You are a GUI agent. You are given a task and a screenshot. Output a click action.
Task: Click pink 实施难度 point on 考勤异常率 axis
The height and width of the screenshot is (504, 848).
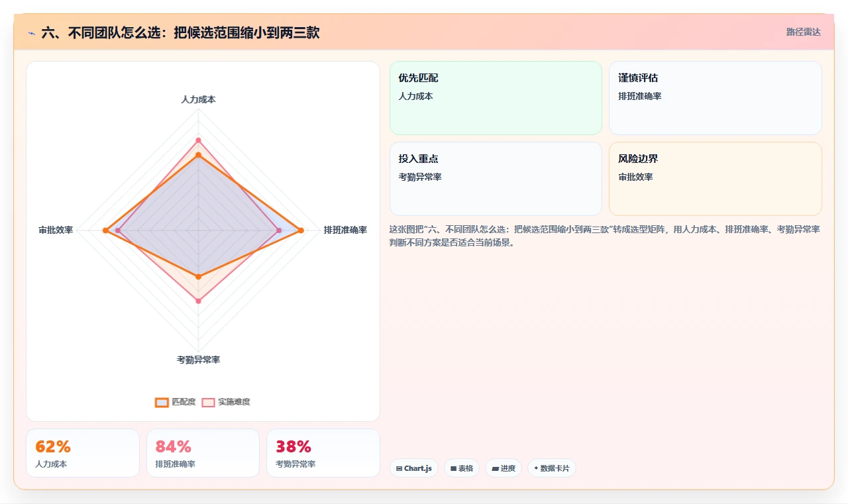(198, 301)
